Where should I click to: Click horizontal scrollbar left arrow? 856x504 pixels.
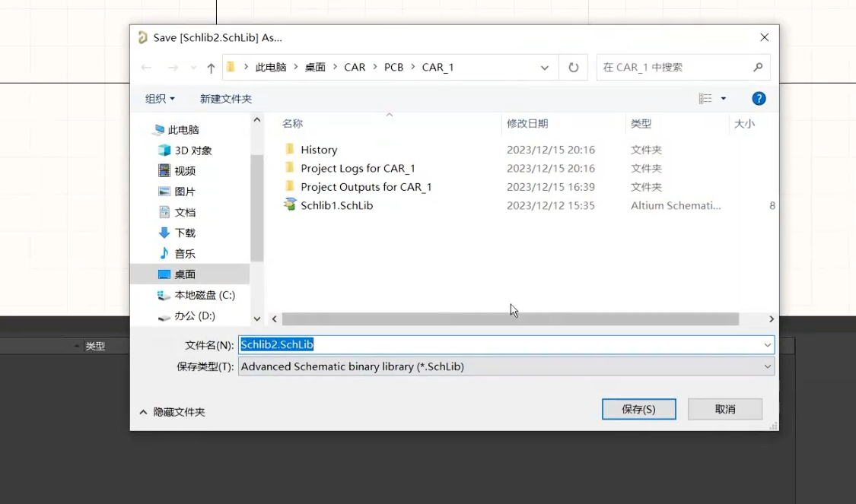[275, 319]
